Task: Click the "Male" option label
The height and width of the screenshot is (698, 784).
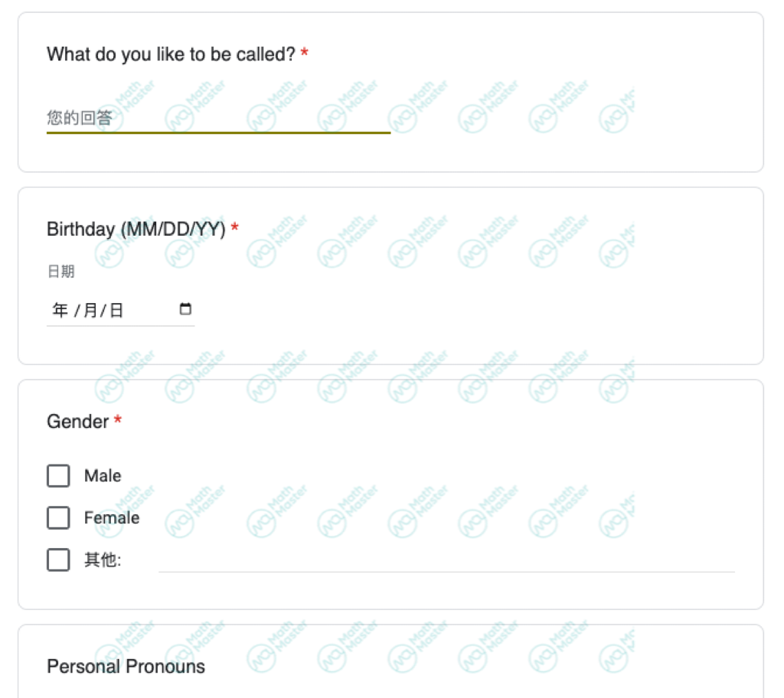Action: (x=103, y=476)
